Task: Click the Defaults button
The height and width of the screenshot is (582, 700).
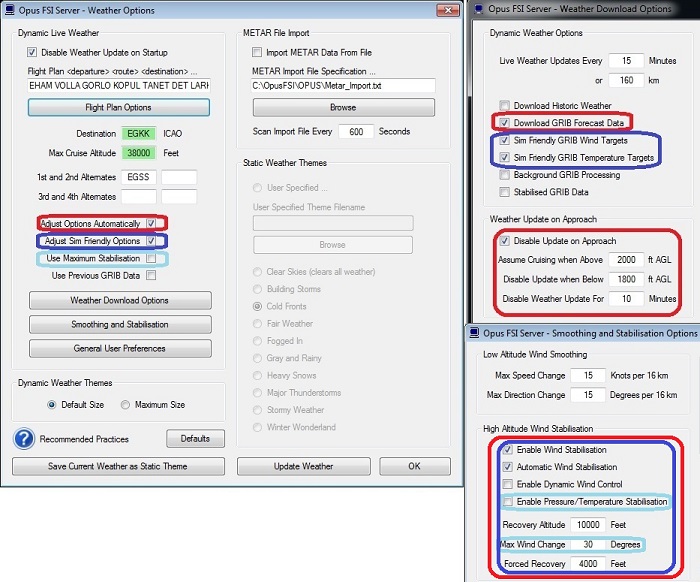Action: coord(196,439)
